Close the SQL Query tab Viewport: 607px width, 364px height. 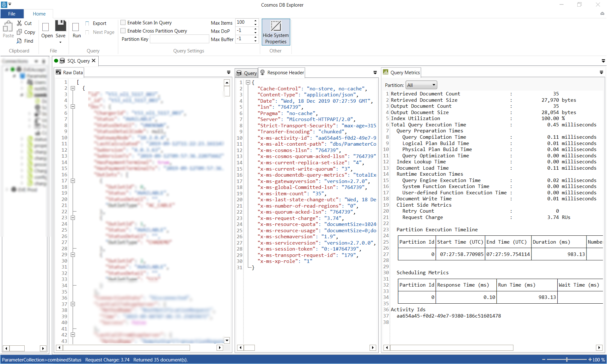tap(94, 61)
